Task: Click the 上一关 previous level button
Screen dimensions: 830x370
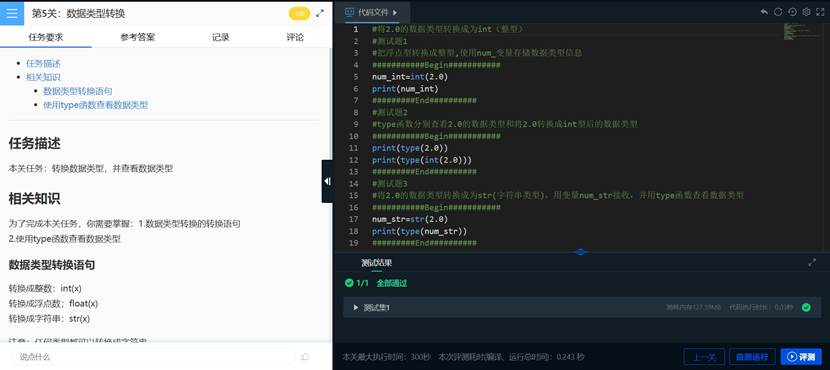Action: [704, 357]
